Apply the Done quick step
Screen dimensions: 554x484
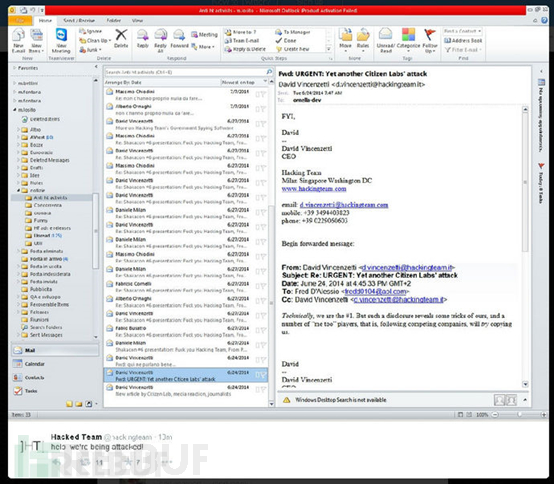(285, 41)
